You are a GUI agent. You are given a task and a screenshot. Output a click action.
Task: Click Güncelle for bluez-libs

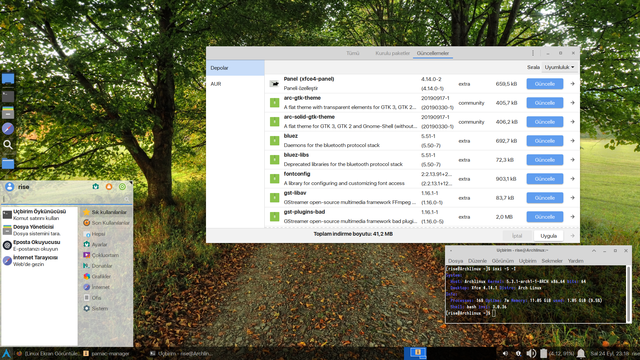544,160
